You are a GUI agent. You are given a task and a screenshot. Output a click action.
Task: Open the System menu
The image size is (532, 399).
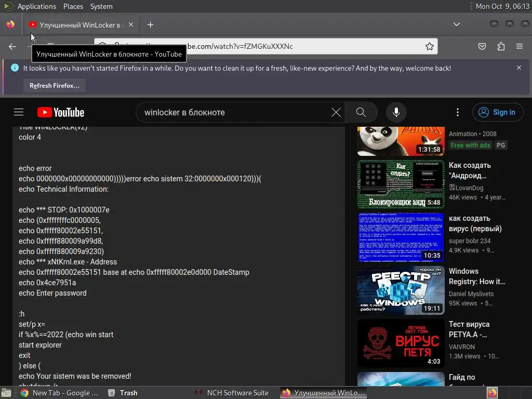pos(101,6)
